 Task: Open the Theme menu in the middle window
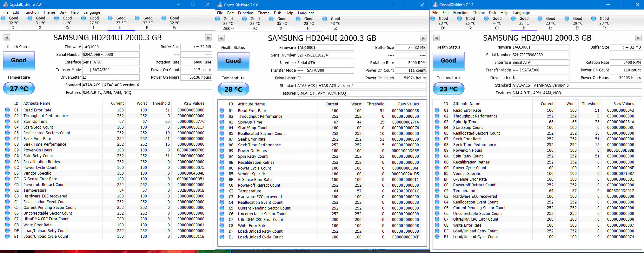(263, 13)
